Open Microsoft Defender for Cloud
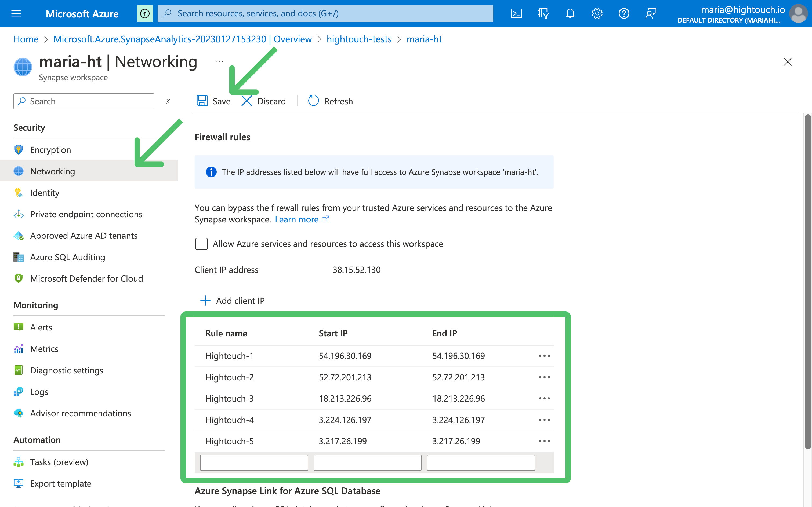This screenshot has height=507, width=812. (x=86, y=278)
